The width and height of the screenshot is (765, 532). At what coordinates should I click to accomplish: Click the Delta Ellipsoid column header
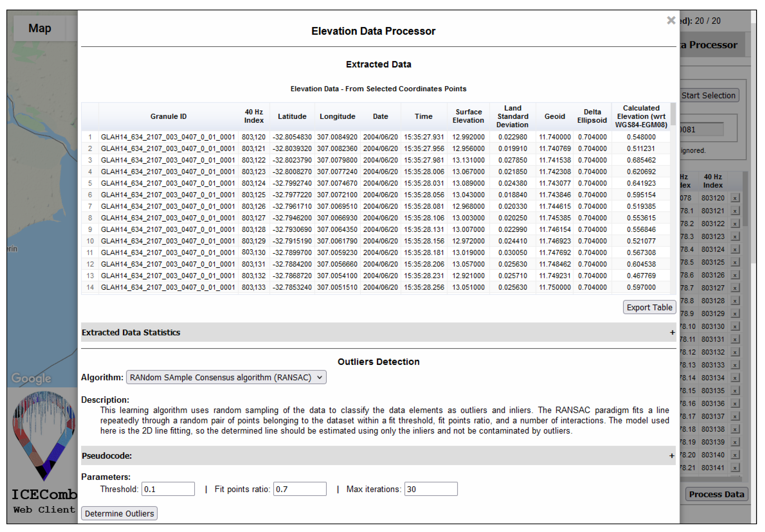[x=592, y=117]
